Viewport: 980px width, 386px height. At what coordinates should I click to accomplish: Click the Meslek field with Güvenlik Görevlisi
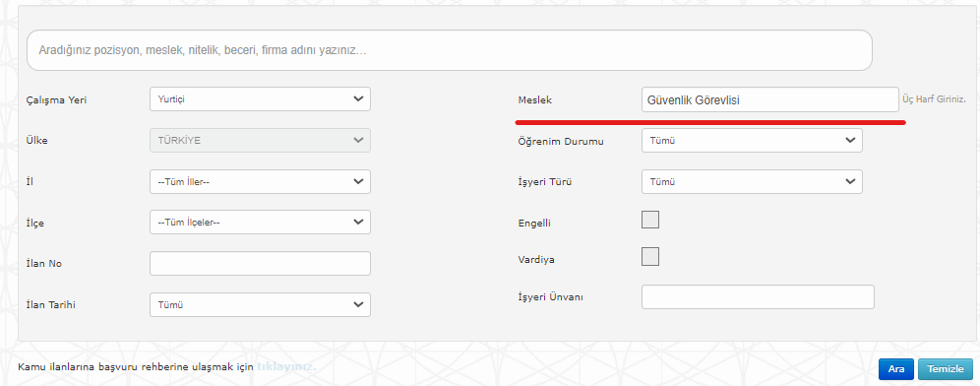tap(770, 99)
